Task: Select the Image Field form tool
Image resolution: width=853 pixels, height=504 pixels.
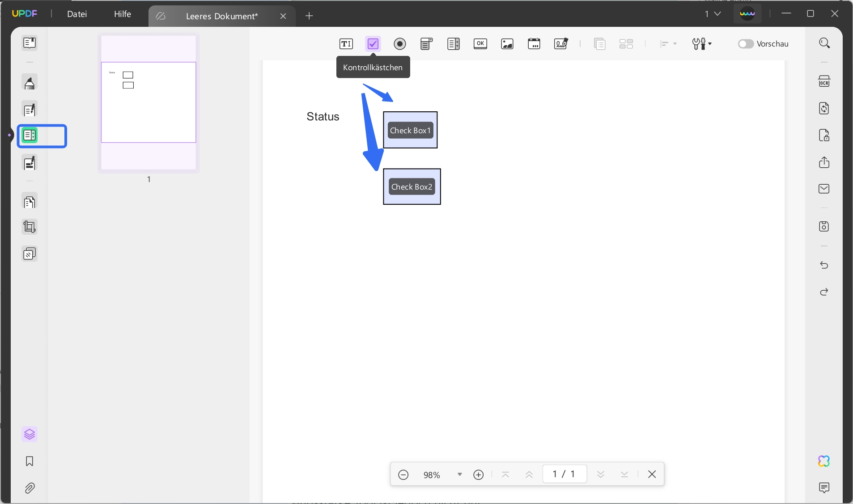Action: [507, 44]
